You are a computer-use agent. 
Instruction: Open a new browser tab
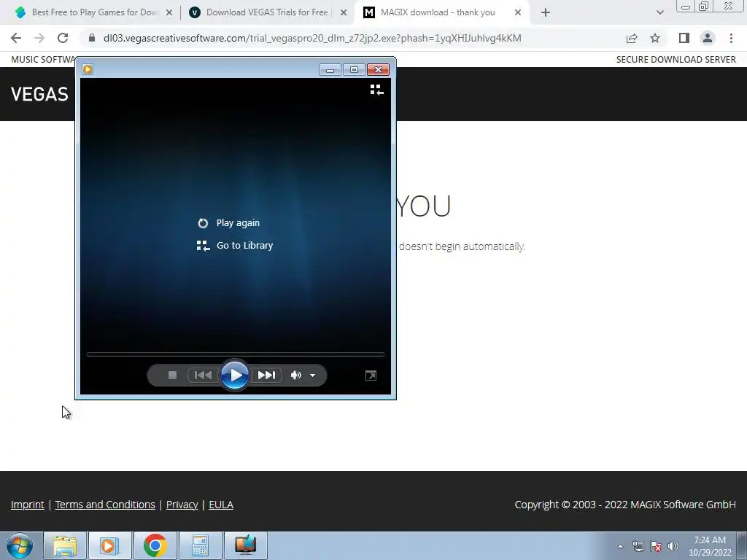pyautogui.click(x=546, y=12)
